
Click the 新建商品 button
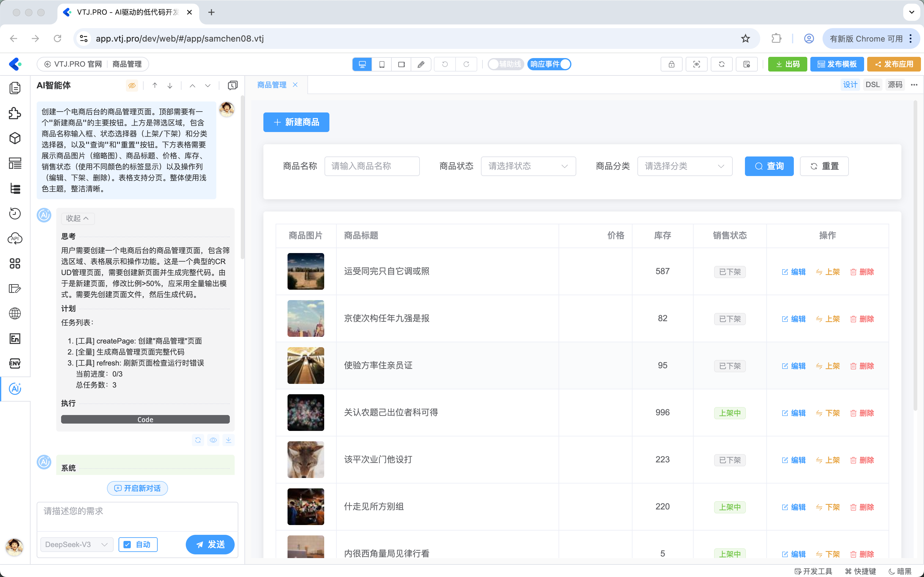[296, 122]
